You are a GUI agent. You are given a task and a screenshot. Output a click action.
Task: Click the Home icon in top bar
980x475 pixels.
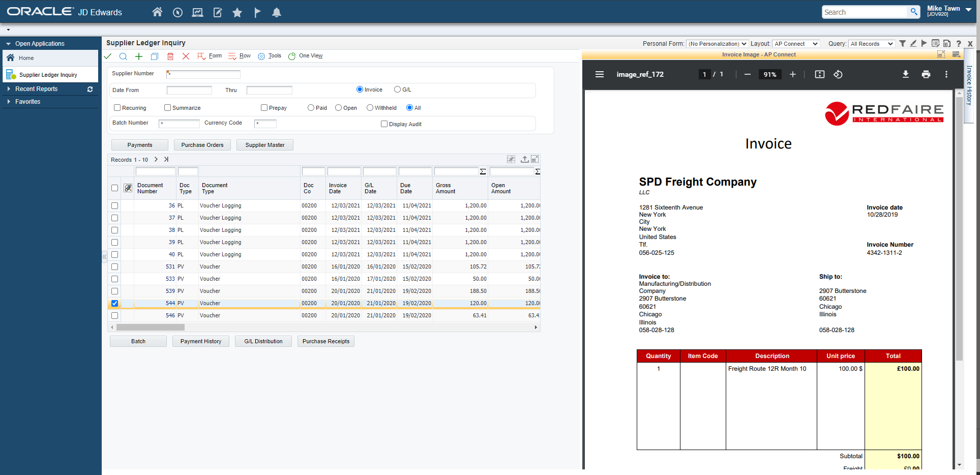(x=157, y=12)
